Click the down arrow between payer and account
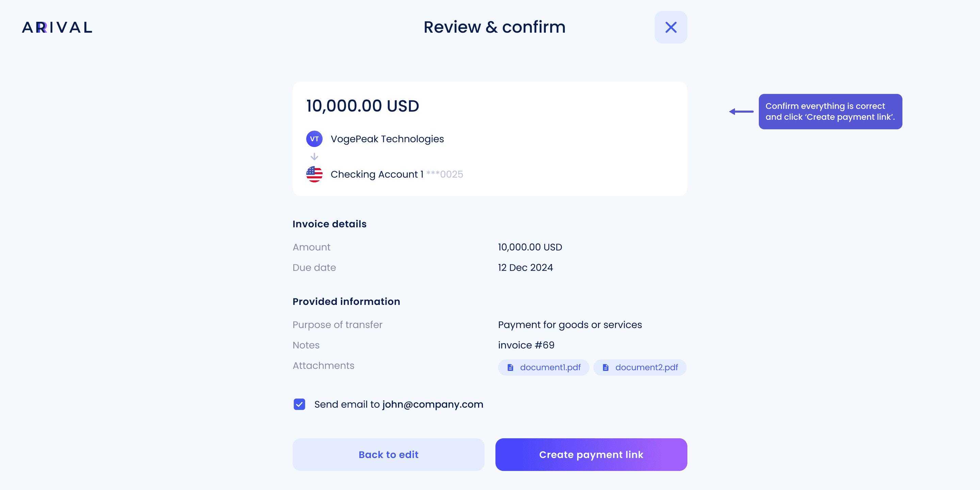Viewport: 980px width, 490px height. pyautogui.click(x=314, y=157)
